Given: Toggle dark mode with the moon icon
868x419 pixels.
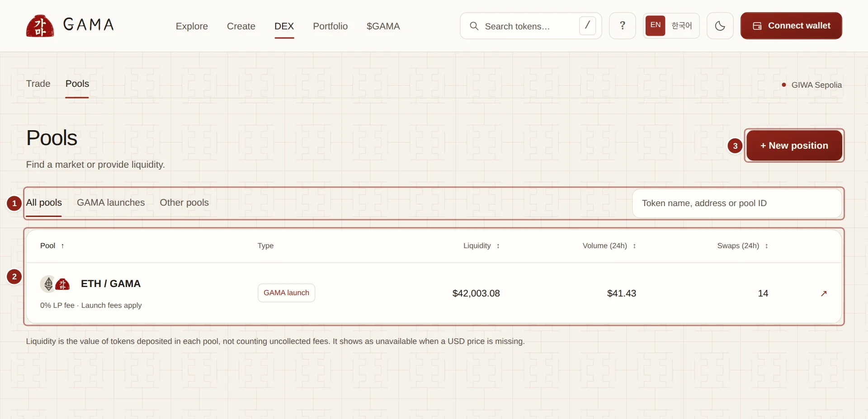Looking at the screenshot, I should 720,26.
